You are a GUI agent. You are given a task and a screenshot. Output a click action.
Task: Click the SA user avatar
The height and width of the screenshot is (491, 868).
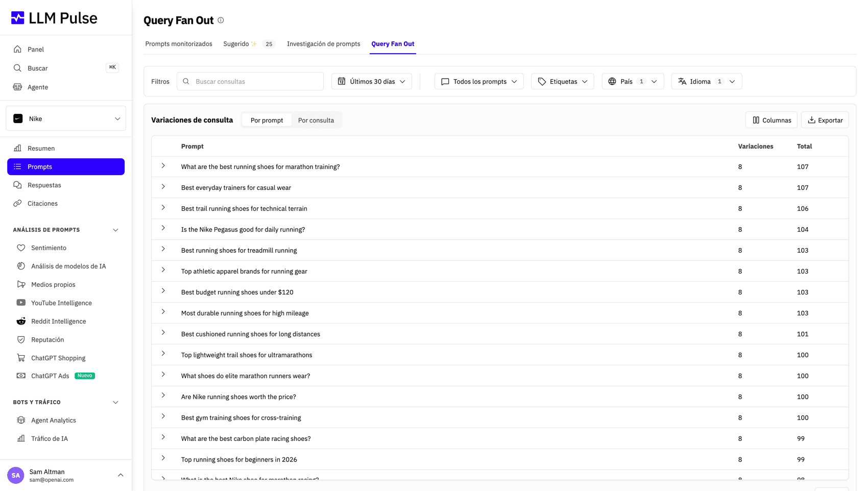16,475
